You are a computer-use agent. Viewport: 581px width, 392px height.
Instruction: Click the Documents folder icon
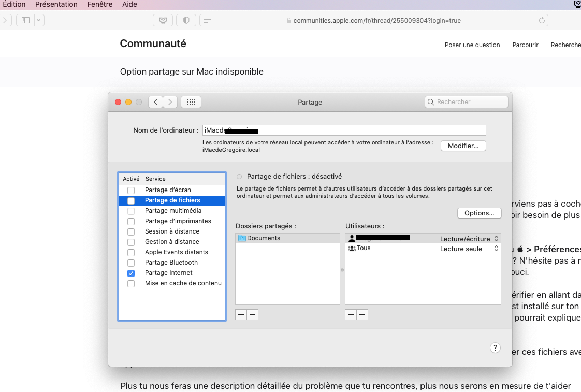(242, 238)
